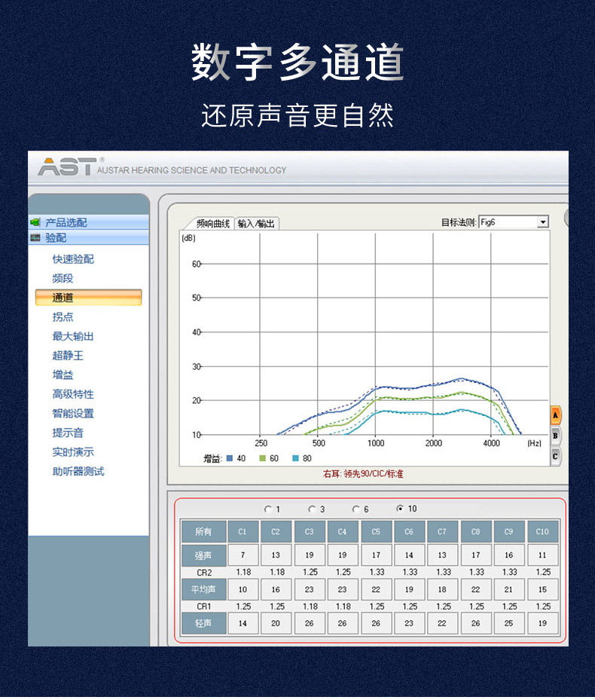Select channel C1 header
This screenshot has width=595, height=700.
click(243, 531)
